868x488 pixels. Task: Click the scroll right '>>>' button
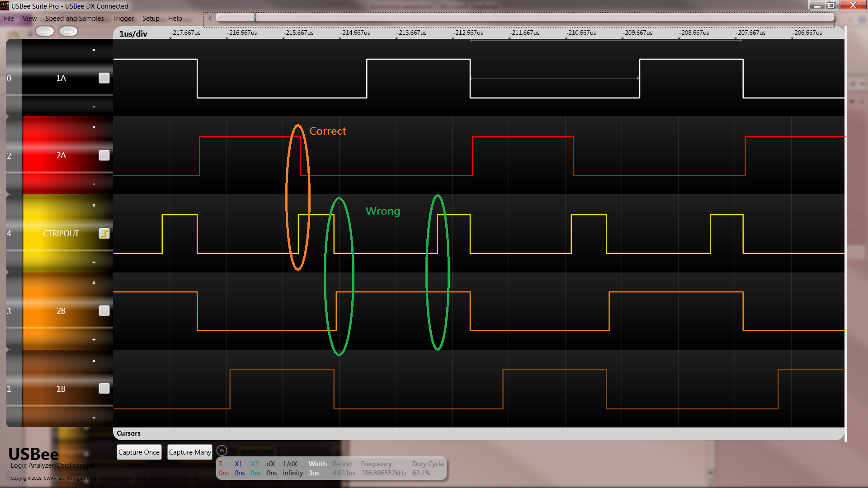pos(68,32)
